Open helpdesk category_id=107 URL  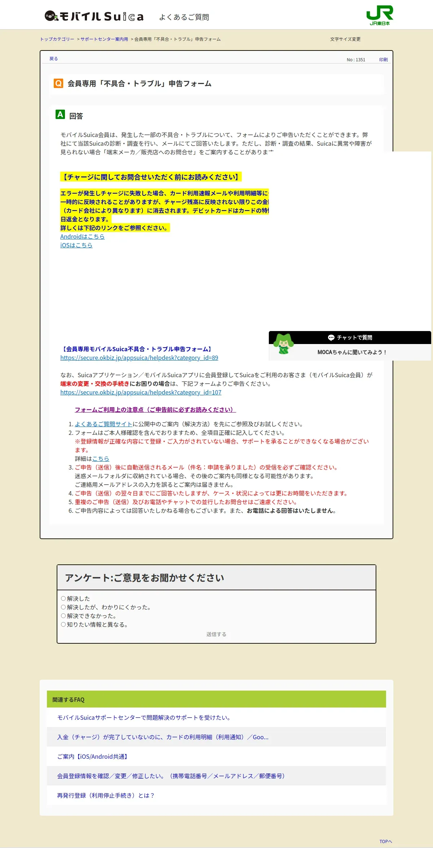[141, 392]
